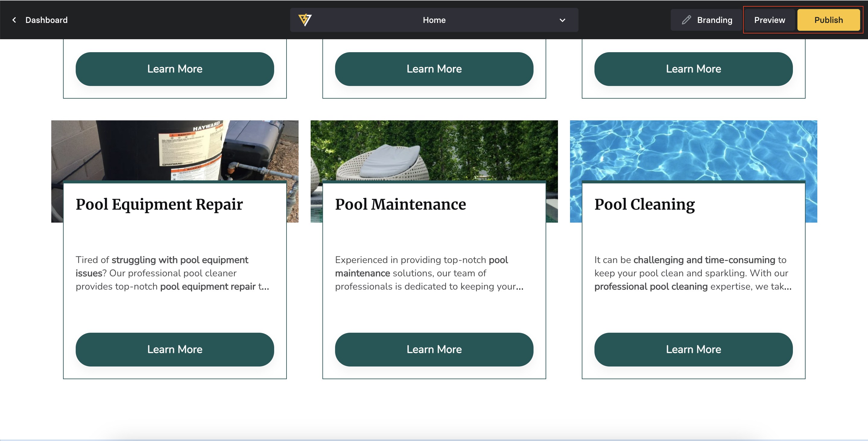Image resolution: width=868 pixels, height=441 pixels.
Task: Click the Preview button
Action: click(769, 20)
